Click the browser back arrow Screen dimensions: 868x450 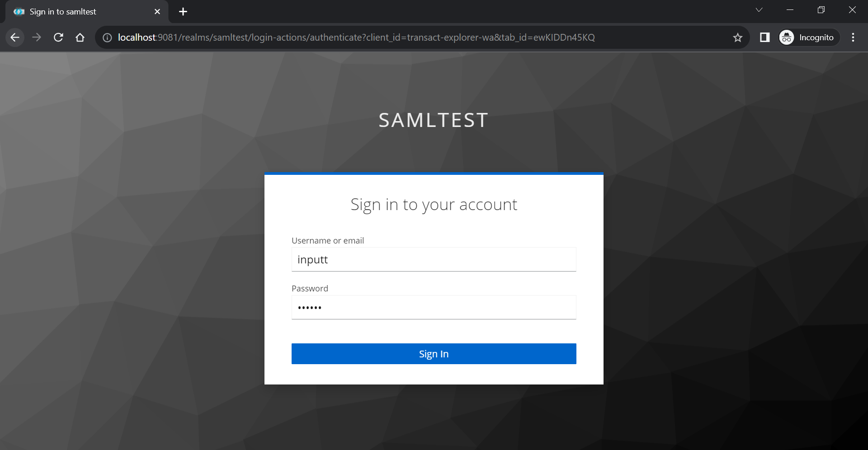[x=15, y=37]
